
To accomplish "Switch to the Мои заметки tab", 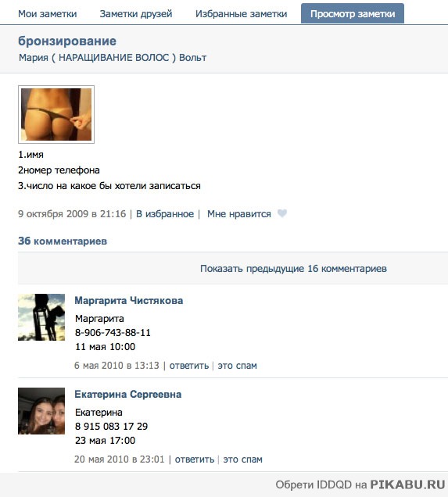I will pyautogui.click(x=47, y=13).
